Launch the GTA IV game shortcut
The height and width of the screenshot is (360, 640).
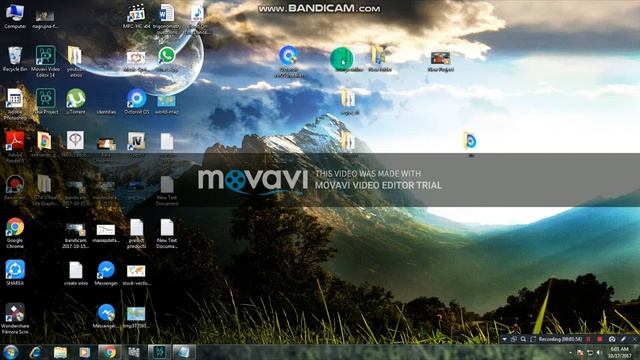136,144
